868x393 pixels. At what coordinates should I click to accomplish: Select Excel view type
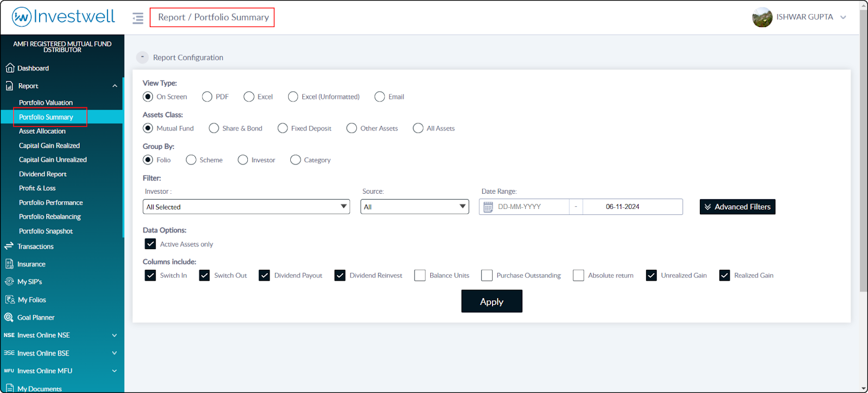pos(249,97)
